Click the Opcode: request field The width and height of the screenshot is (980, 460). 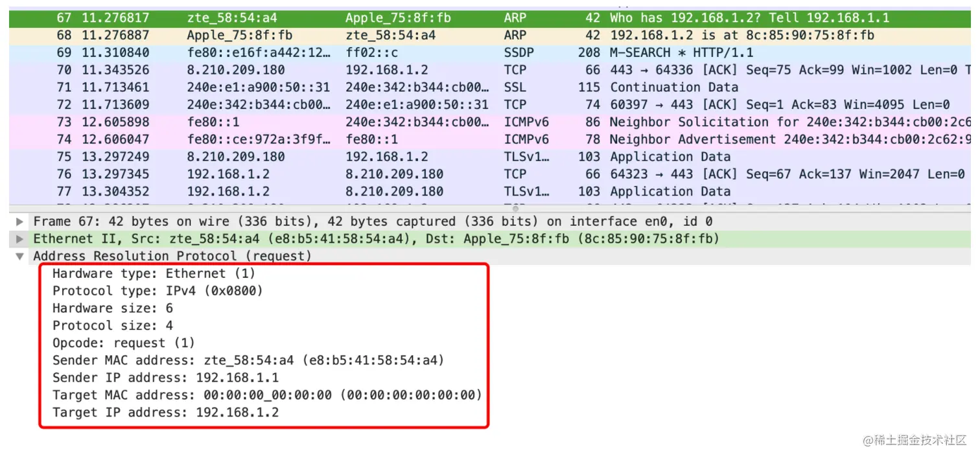pos(123,343)
